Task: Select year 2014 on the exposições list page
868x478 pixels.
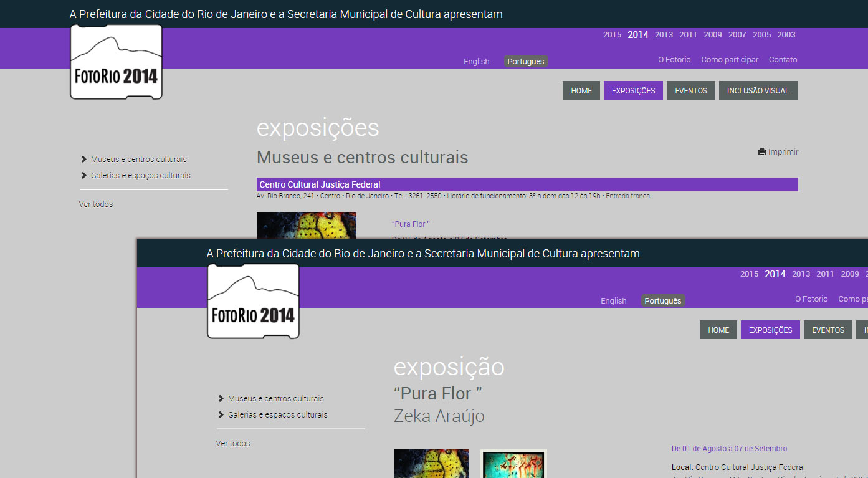Action: click(x=638, y=35)
